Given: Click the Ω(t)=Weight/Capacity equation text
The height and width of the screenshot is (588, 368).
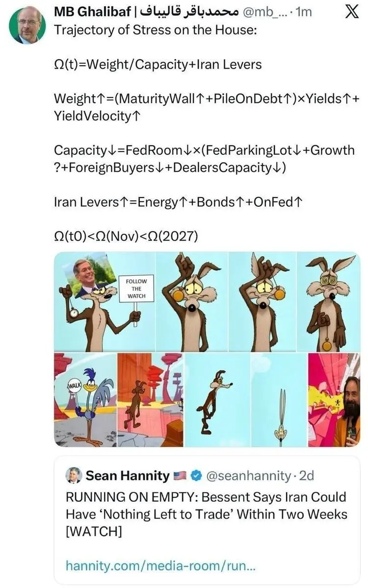Looking at the screenshot, I should (158, 64).
